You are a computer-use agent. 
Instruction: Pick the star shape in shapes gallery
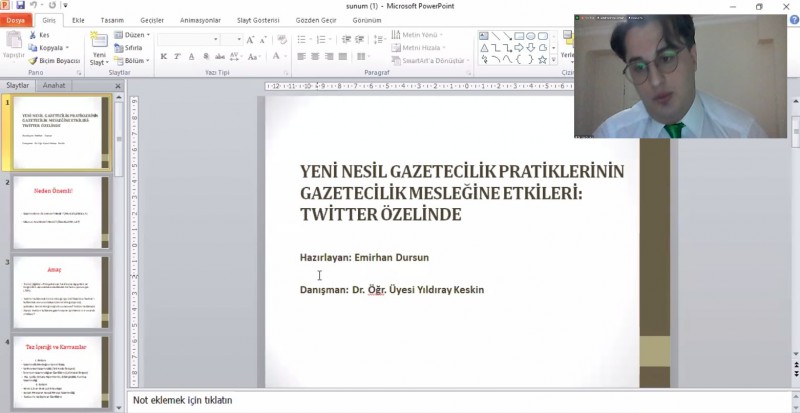(543, 59)
